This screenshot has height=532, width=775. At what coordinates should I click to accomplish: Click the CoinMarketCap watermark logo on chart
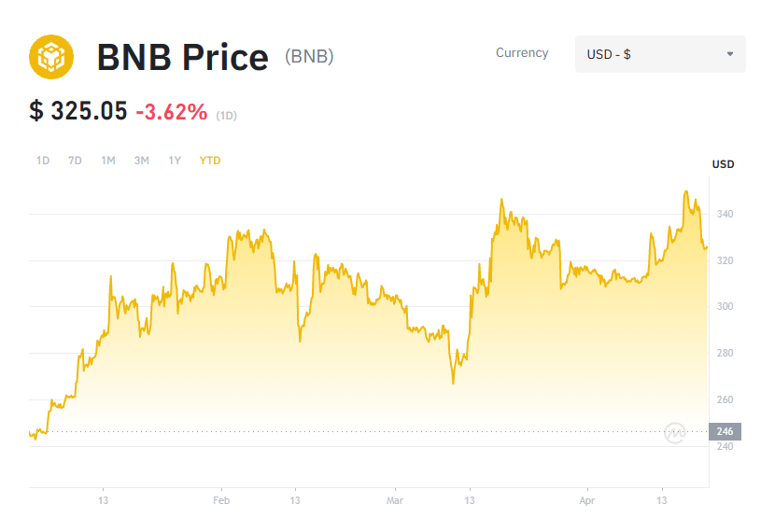point(675,433)
